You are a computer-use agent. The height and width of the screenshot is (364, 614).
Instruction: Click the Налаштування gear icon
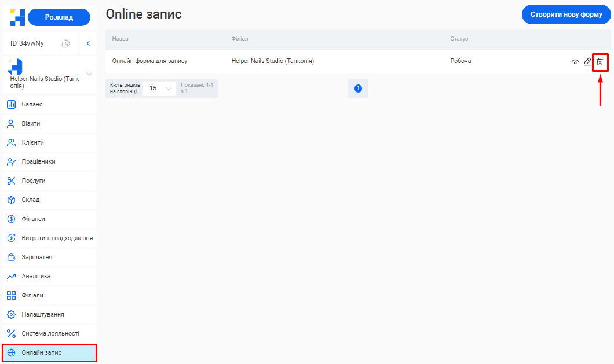pyautogui.click(x=11, y=315)
